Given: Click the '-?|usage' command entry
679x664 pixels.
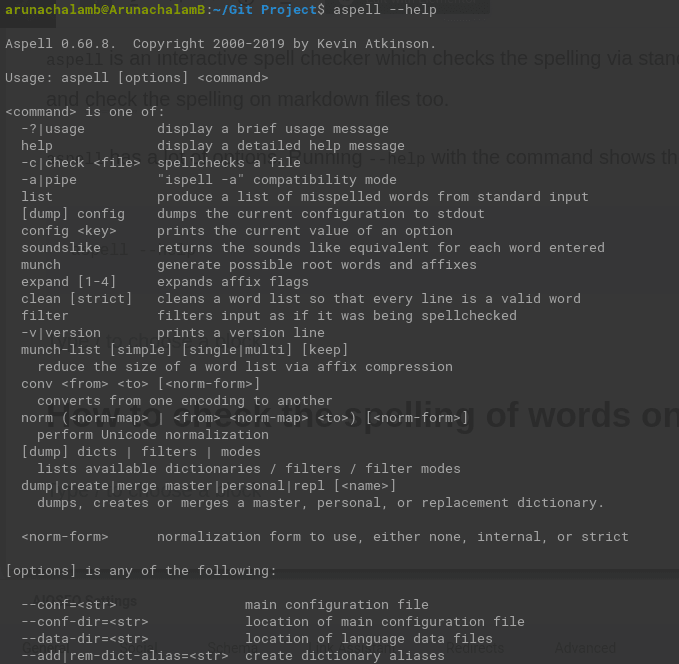Looking at the screenshot, I should tap(53, 129).
